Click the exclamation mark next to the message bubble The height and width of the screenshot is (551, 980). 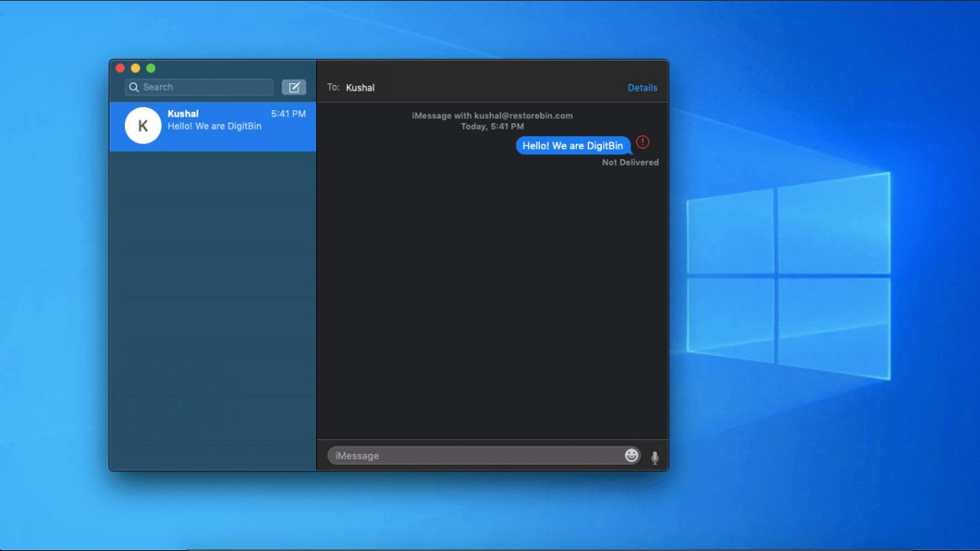643,143
